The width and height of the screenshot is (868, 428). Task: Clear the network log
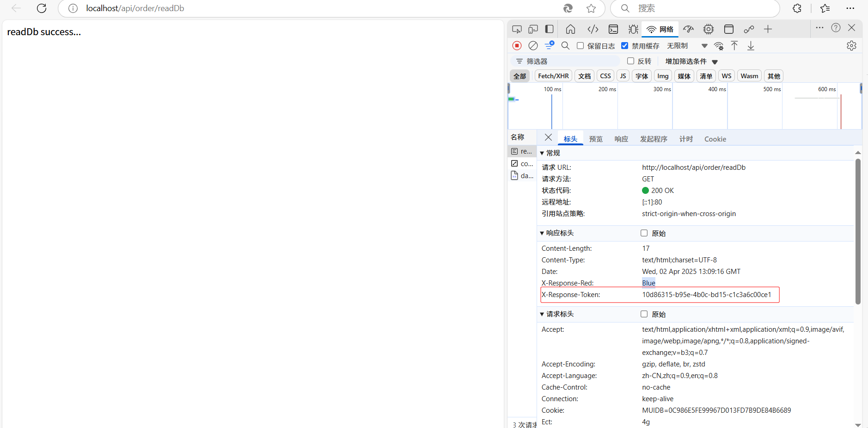(x=533, y=45)
